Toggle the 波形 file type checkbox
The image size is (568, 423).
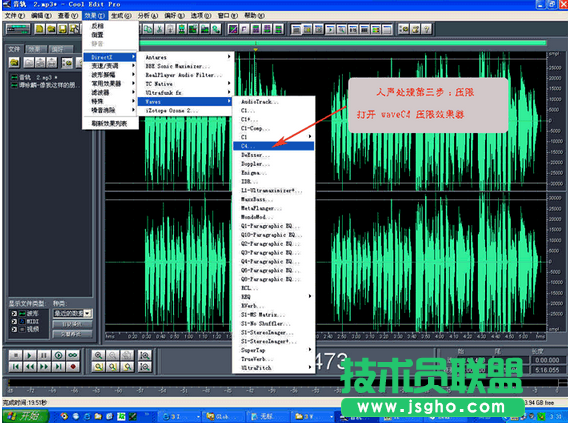pos(14,313)
